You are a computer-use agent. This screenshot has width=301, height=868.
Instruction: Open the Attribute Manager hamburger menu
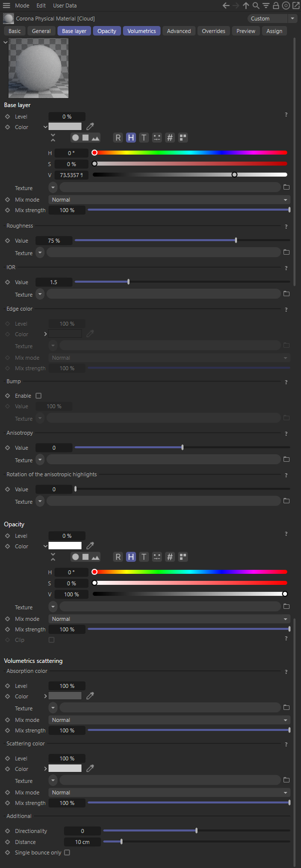(6, 6)
